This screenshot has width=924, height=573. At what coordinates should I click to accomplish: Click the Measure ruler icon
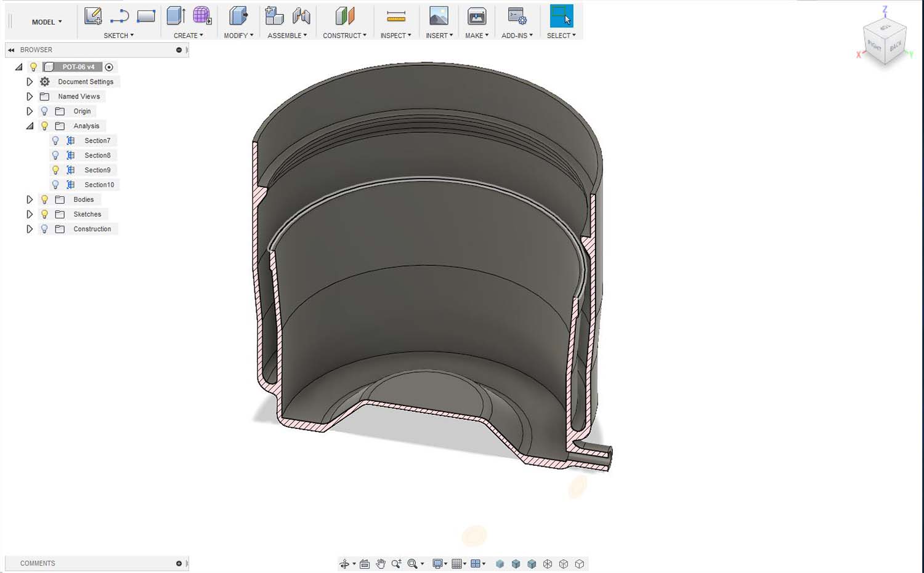[396, 16]
